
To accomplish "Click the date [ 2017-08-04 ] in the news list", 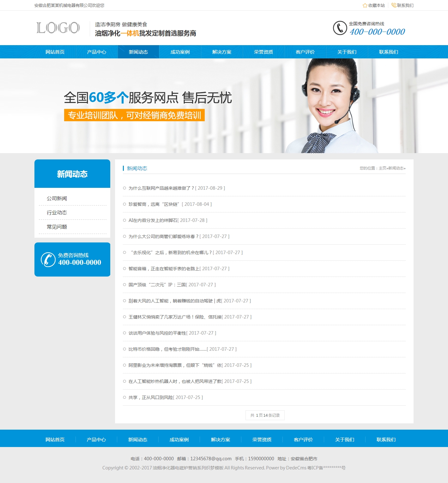I will tap(197, 204).
